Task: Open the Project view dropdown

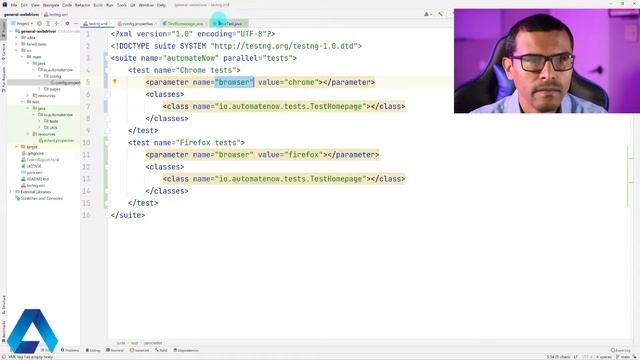Action: [22, 24]
